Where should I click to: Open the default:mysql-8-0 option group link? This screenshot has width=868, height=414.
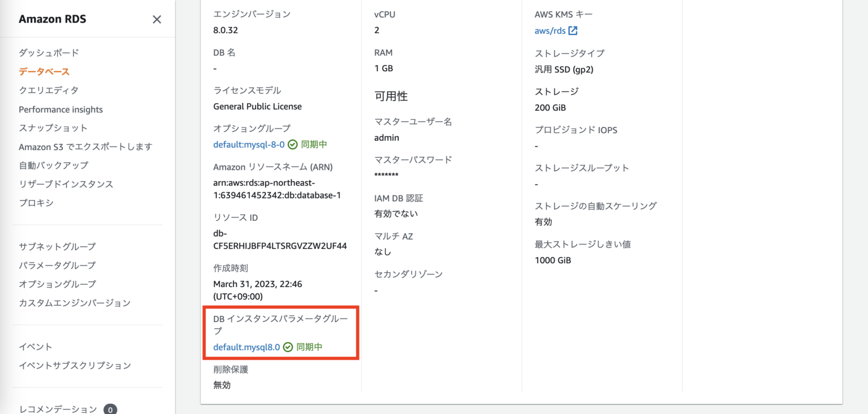pos(249,144)
